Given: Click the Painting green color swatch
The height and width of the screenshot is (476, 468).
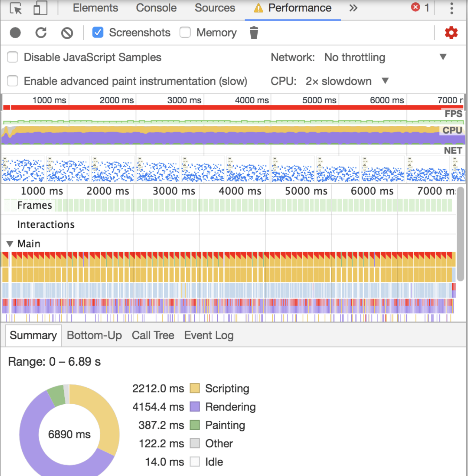Looking at the screenshot, I should 195,425.
